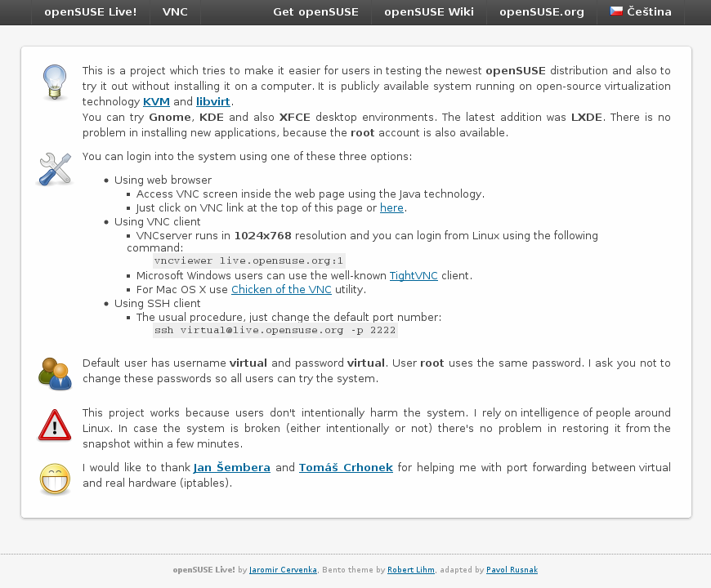
Task: Click the 'openSUSE Live!' footer text
Action: [x=204, y=570]
